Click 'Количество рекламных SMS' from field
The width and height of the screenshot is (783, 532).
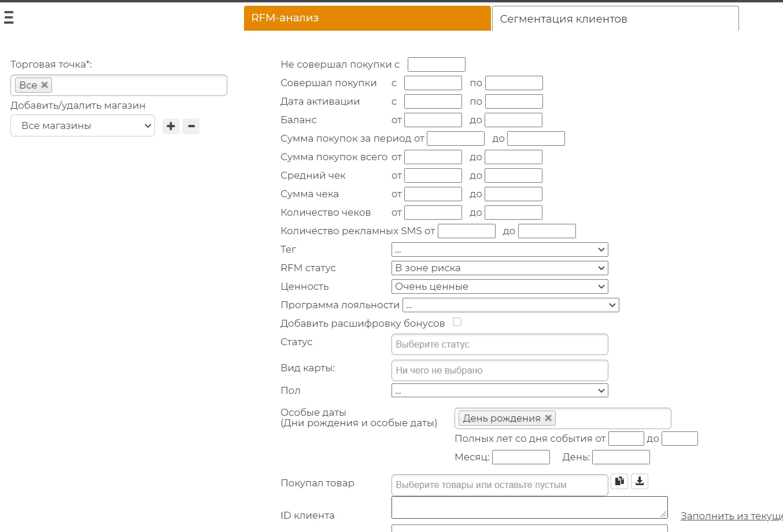click(467, 231)
